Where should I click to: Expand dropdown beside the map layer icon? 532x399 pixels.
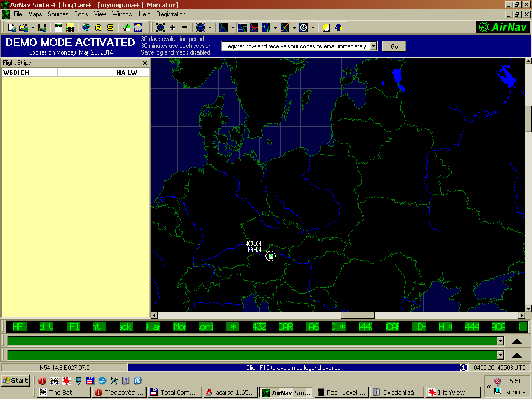(233, 28)
